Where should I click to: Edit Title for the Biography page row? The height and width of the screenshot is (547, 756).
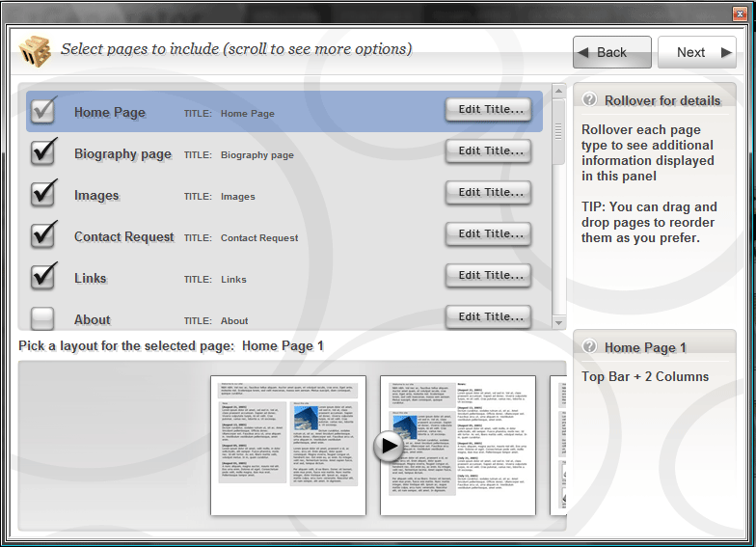(x=488, y=150)
